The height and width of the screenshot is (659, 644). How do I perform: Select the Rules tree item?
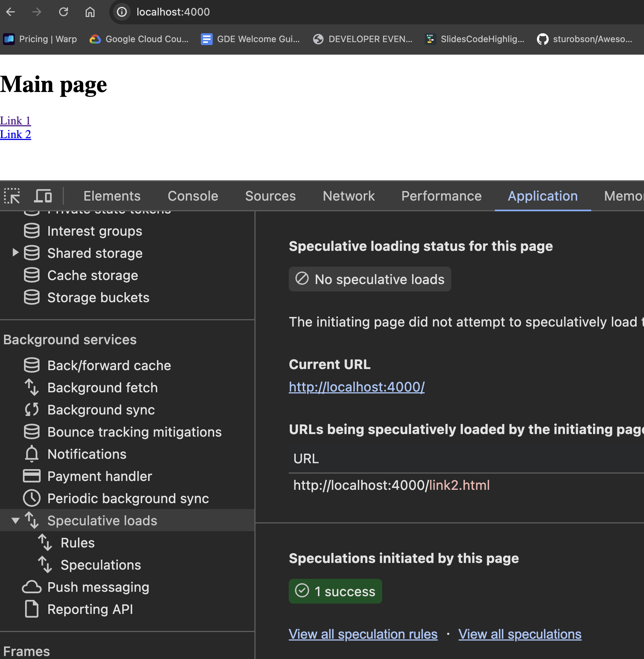pyautogui.click(x=78, y=543)
